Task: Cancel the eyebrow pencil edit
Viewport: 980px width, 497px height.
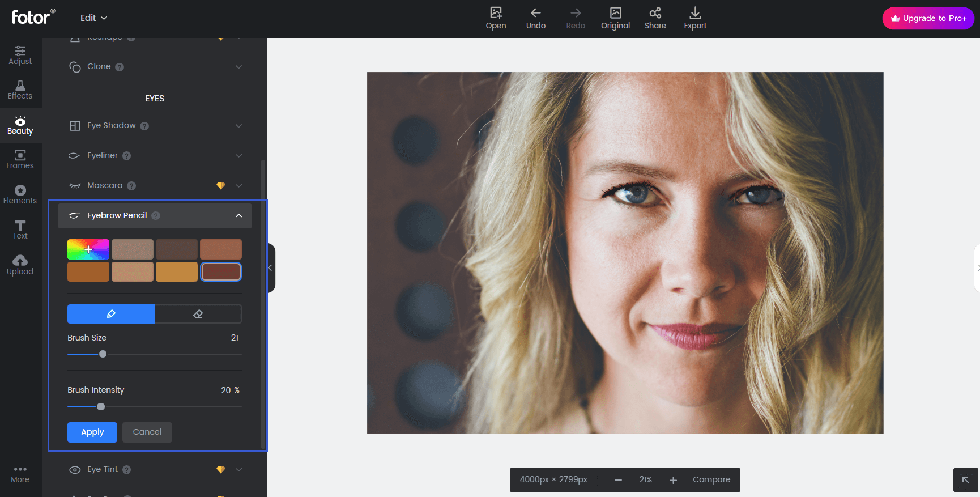Action: point(147,432)
